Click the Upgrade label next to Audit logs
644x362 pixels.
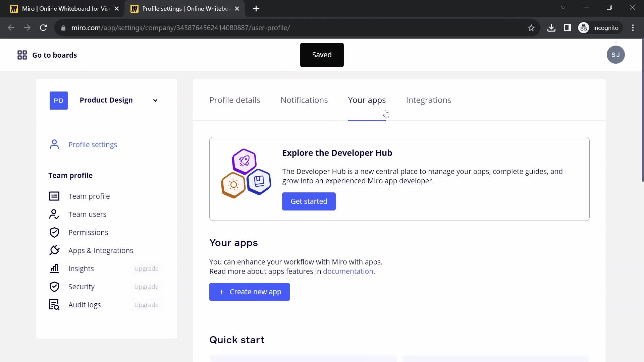coord(146,305)
